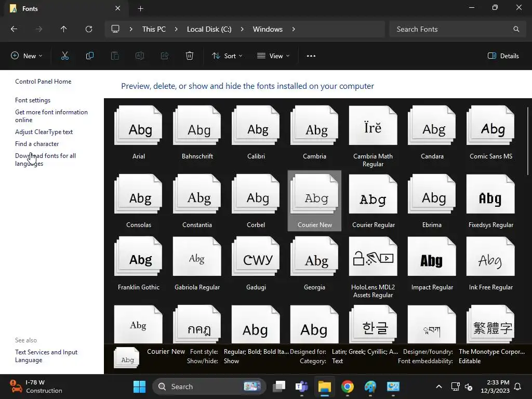Click This PC in address bar
This screenshot has height=399, width=532.
point(154,29)
